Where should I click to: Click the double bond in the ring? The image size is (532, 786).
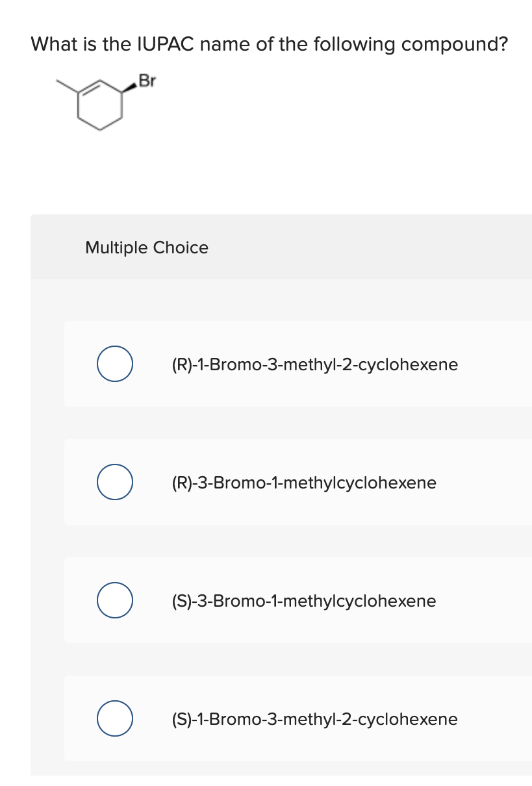click(x=90, y=88)
